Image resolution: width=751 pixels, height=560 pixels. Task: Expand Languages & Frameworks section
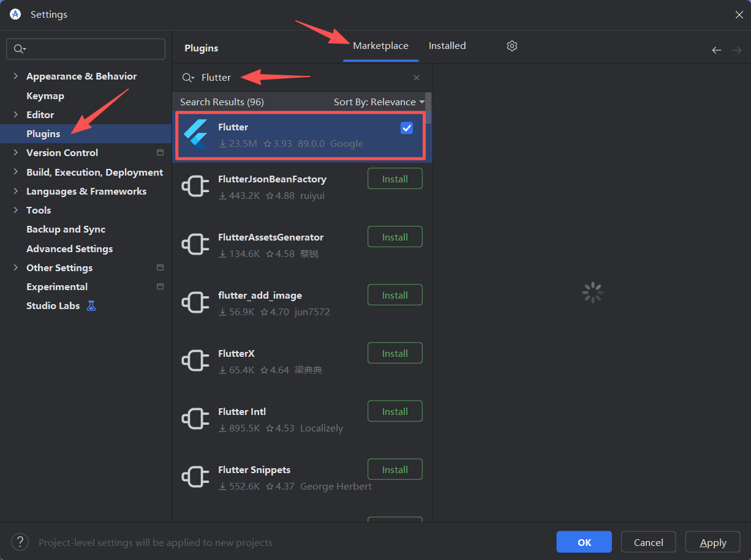click(15, 191)
